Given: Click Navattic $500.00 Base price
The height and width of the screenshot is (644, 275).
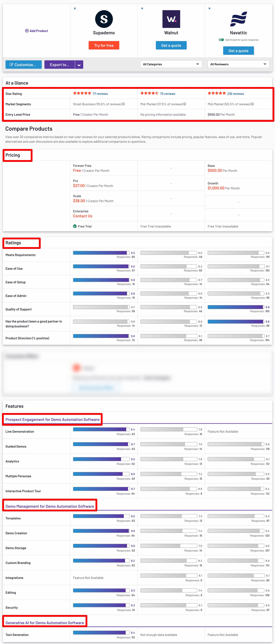Looking at the screenshot, I should tap(215, 171).
